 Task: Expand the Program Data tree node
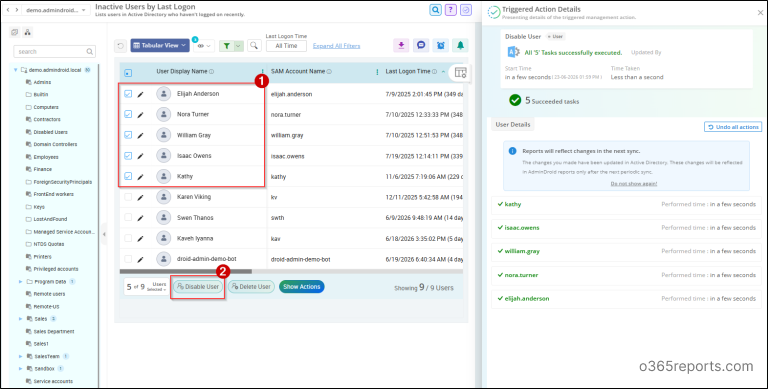tap(21, 282)
